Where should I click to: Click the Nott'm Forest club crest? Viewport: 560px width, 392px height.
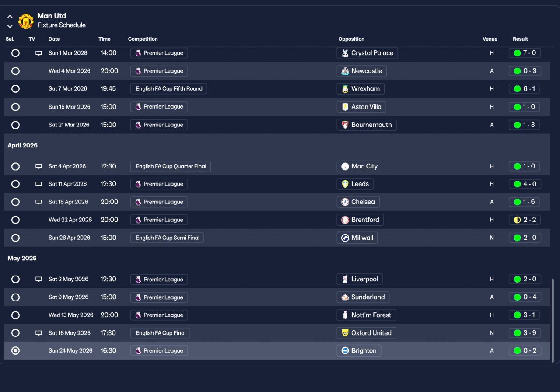click(345, 315)
